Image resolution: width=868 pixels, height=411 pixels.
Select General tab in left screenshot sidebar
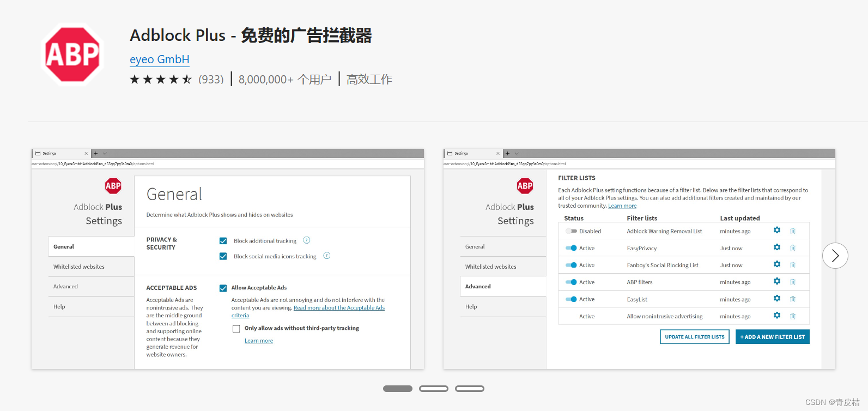(x=91, y=246)
